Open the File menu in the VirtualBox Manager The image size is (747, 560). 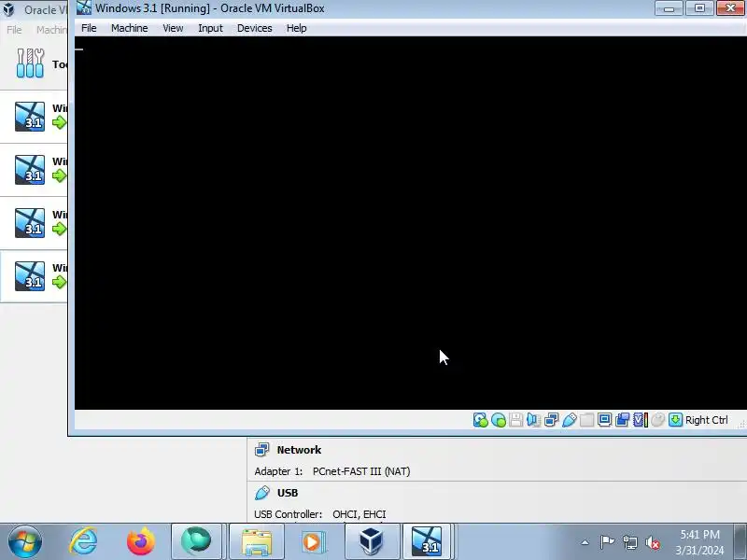tap(14, 30)
